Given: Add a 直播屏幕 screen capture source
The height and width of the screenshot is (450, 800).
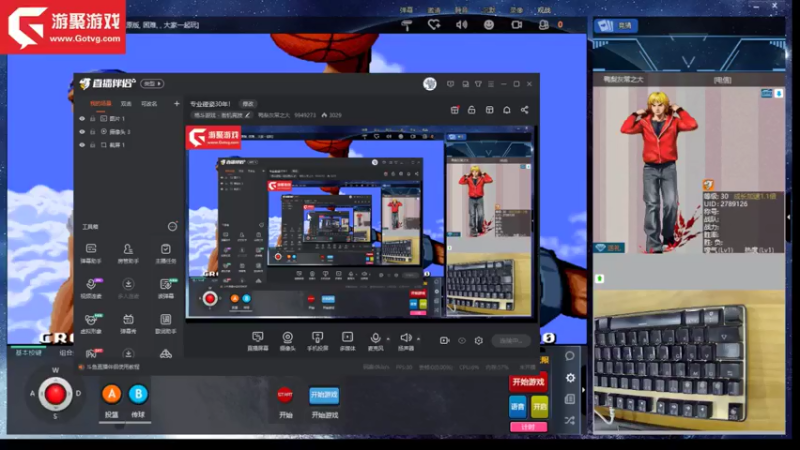Looking at the screenshot, I should 258,341.
